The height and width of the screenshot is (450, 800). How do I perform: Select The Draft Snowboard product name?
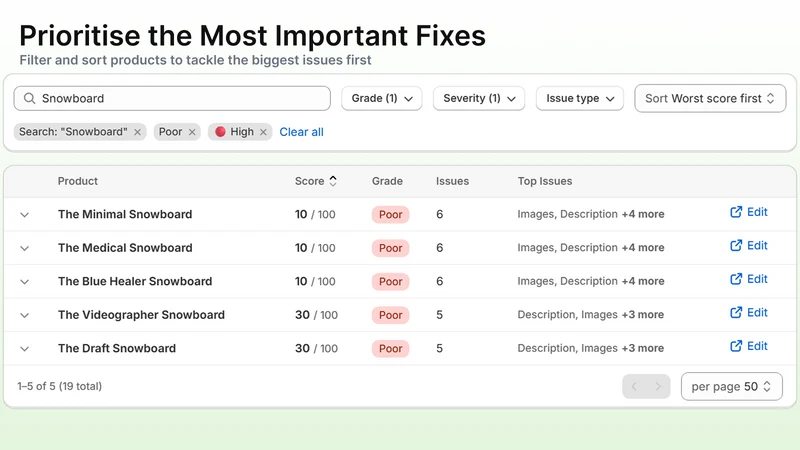click(x=117, y=348)
